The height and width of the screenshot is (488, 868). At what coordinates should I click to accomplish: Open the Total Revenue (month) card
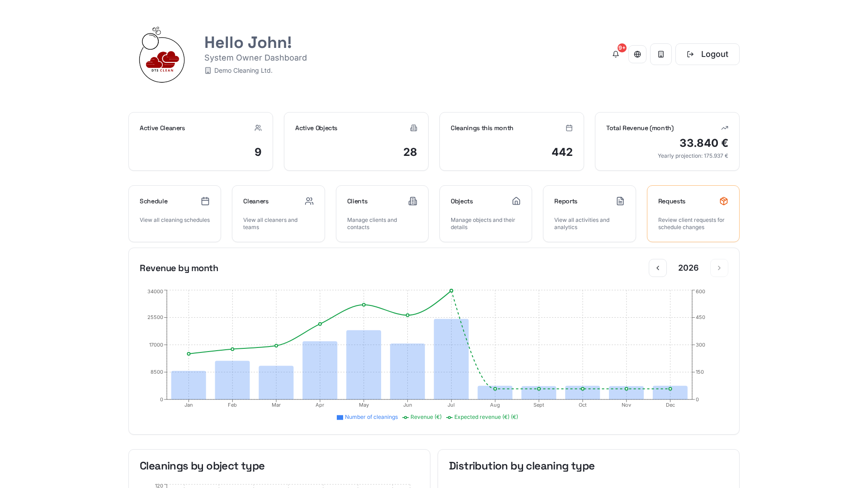pyautogui.click(x=667, y=141)
